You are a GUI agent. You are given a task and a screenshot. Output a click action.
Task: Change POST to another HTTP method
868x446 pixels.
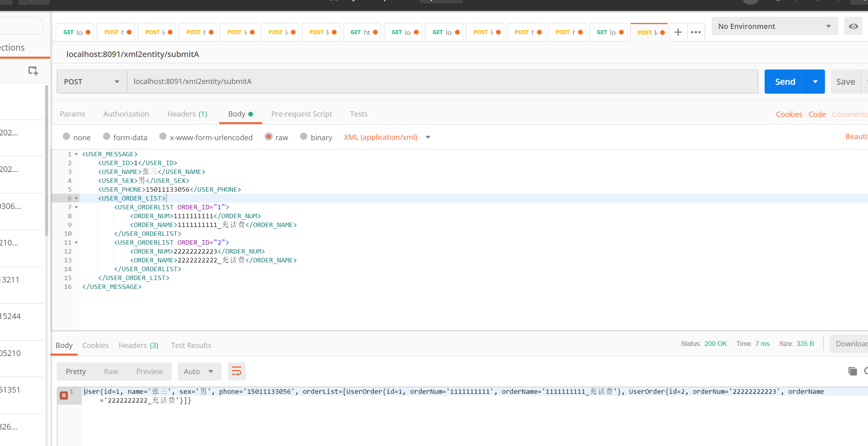tap(91, 81)
